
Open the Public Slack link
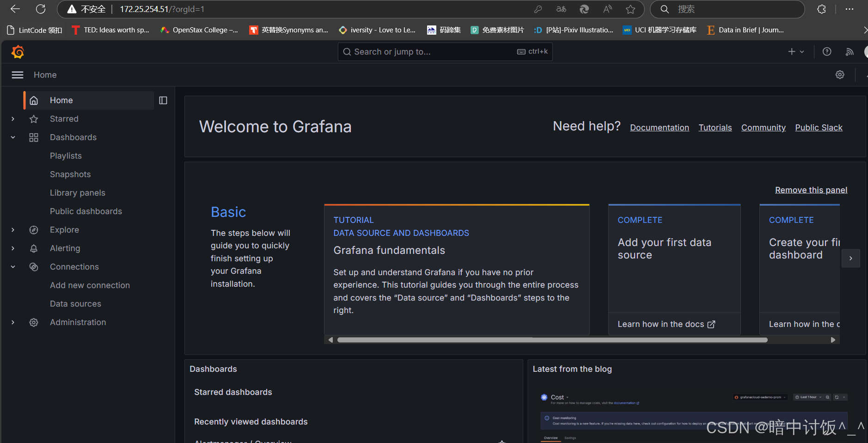[x=819, y=128]
